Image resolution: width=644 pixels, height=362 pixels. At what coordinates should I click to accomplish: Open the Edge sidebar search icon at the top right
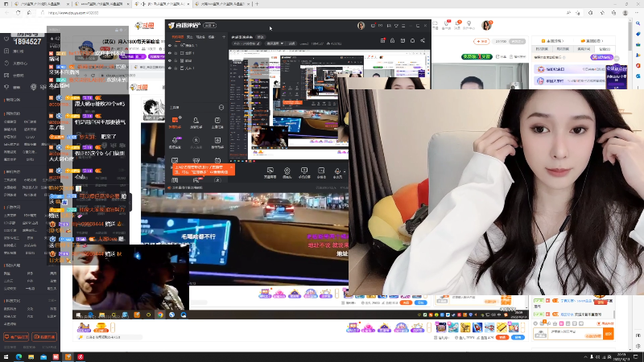(x=638, y=24)
